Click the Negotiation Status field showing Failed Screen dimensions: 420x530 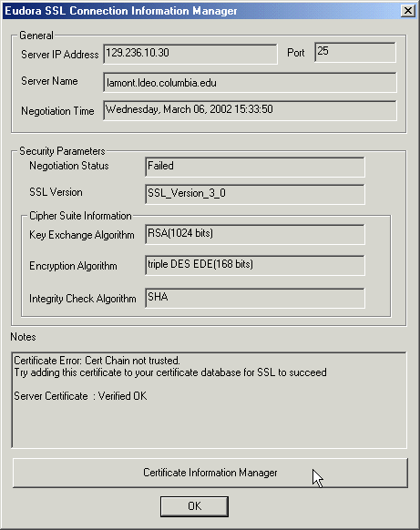255,167
